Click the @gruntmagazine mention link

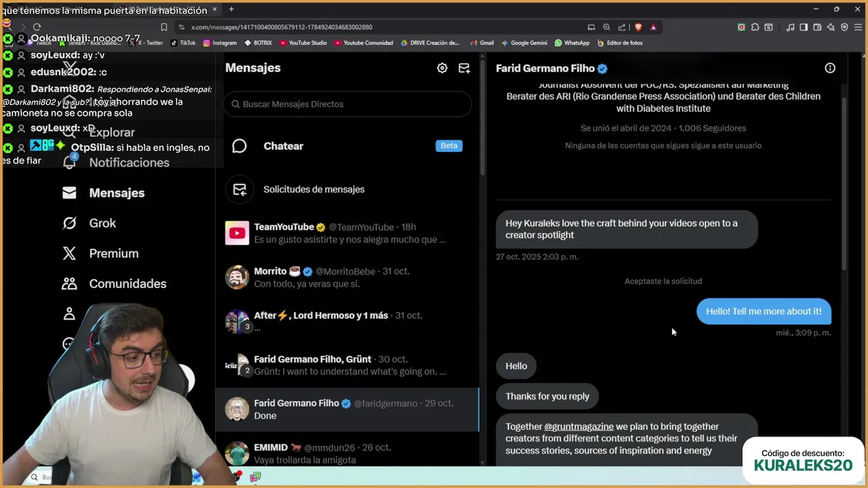578,427
